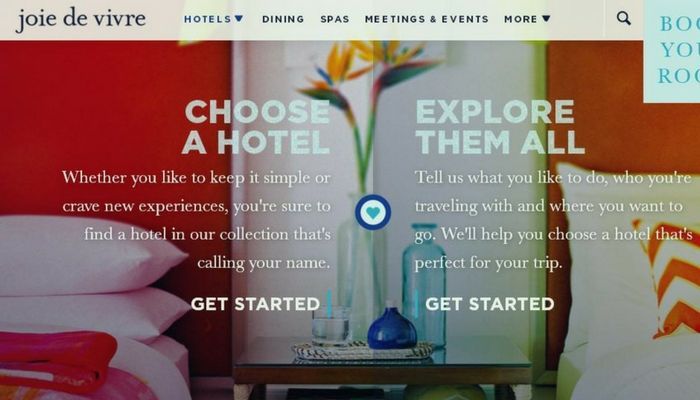Click the teal bar beside right Get Started
The width and height of the screenshot is (700, 400).
click(x=416, y=304)
